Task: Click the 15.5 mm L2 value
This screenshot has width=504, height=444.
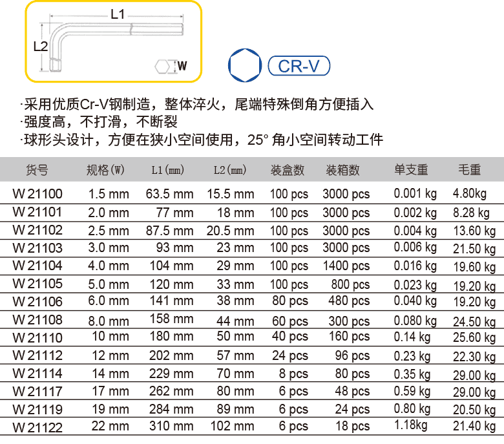Action: [231, 194]
